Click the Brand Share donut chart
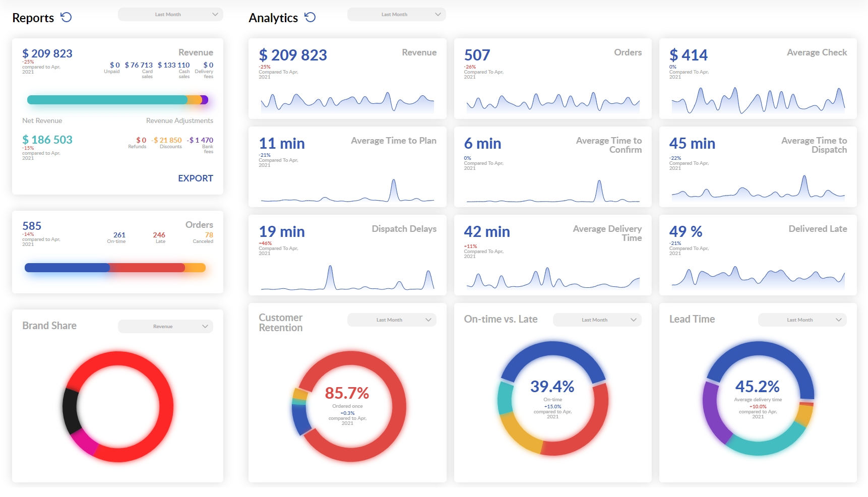Image resolution: width=868 pixels, height=497 pixels. [118, 406]
